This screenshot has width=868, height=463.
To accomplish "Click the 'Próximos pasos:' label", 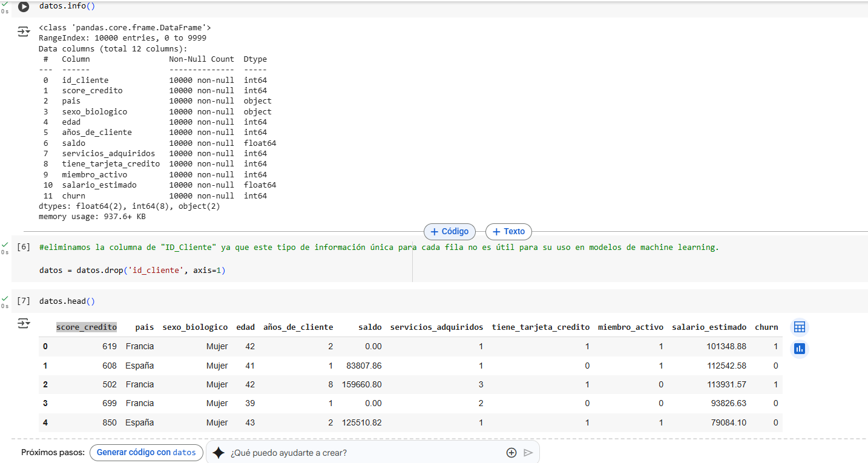I will click(53, 453).
